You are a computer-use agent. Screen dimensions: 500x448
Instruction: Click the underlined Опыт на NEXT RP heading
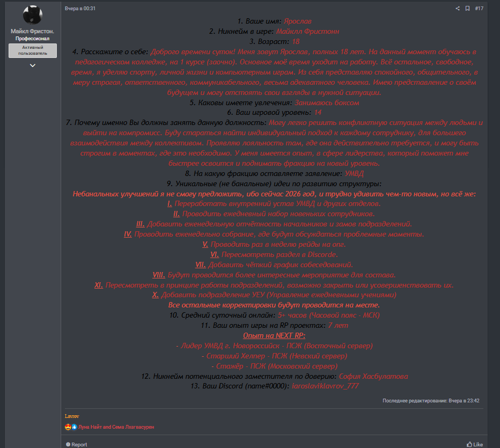pos(274,335)
